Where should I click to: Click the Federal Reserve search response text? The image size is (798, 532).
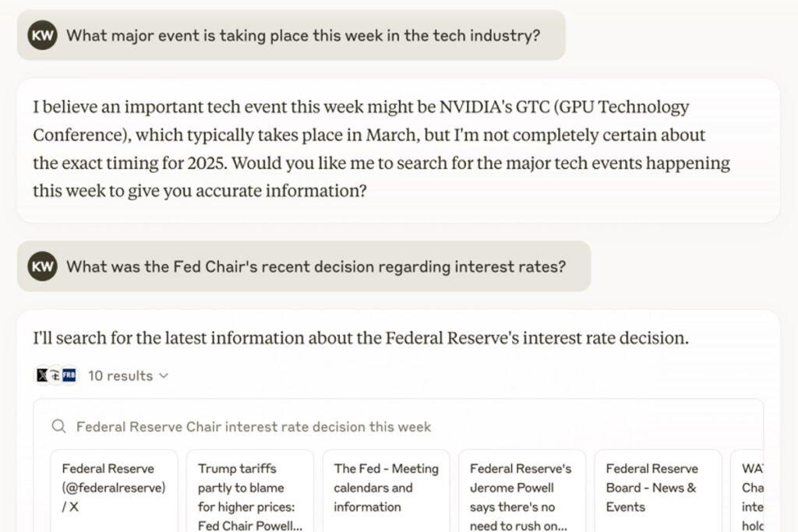pos(361,338)
